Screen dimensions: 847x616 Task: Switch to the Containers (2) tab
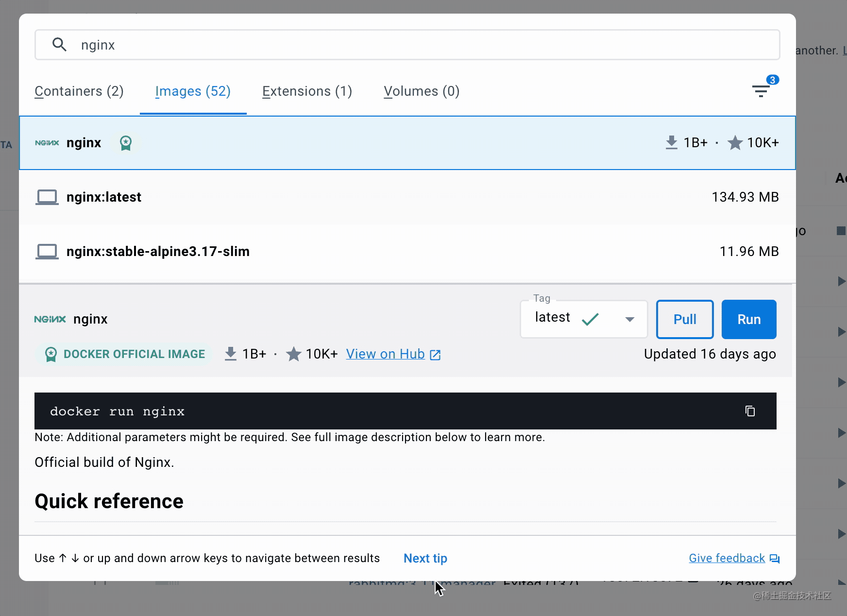(79, 91)
